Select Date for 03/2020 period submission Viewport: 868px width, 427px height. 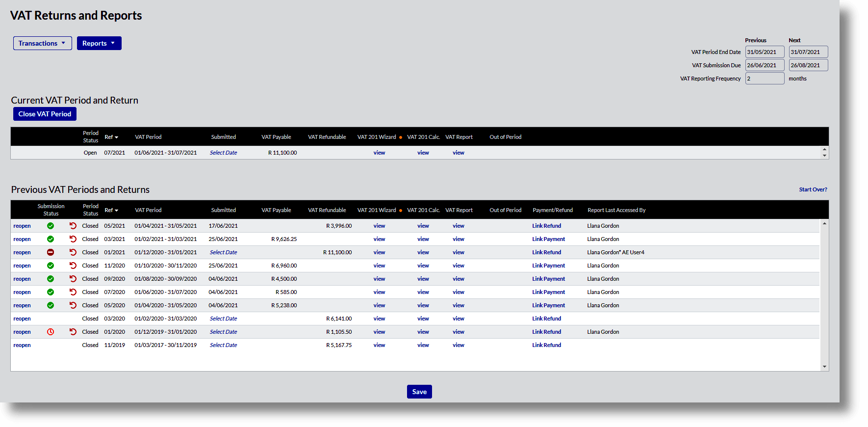224,319
